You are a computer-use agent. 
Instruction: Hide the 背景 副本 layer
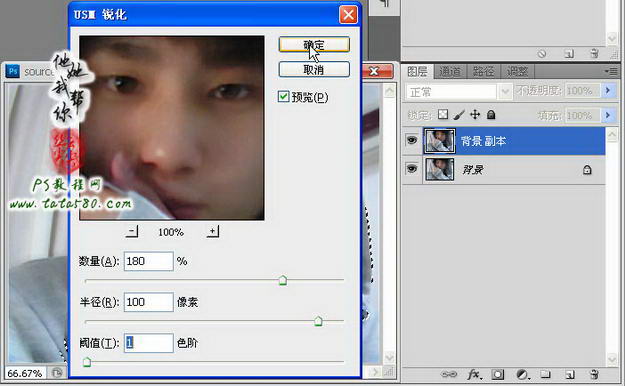pyautogui.click(x=412, y=140)
